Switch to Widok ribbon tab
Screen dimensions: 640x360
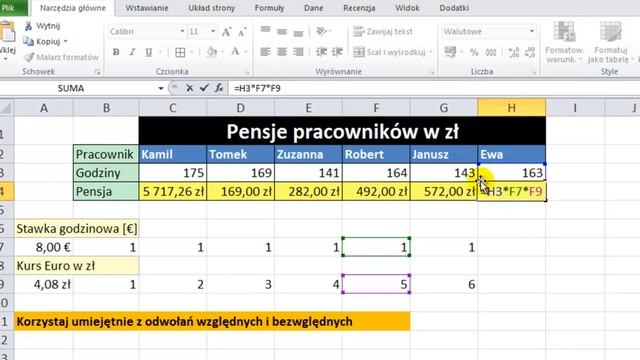407,8
